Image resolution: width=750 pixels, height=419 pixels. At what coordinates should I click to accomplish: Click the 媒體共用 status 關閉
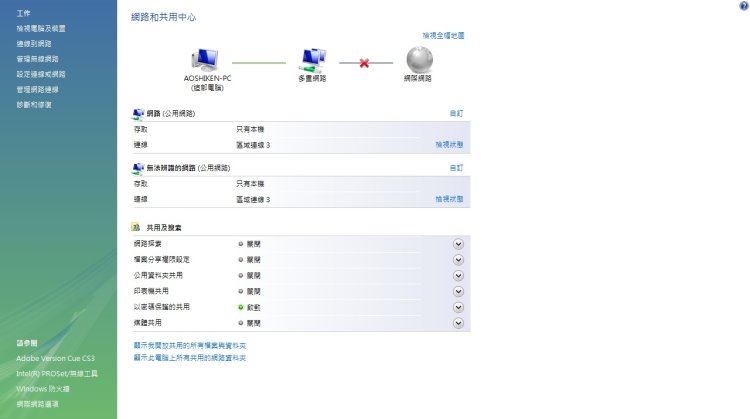coord(254,323)
